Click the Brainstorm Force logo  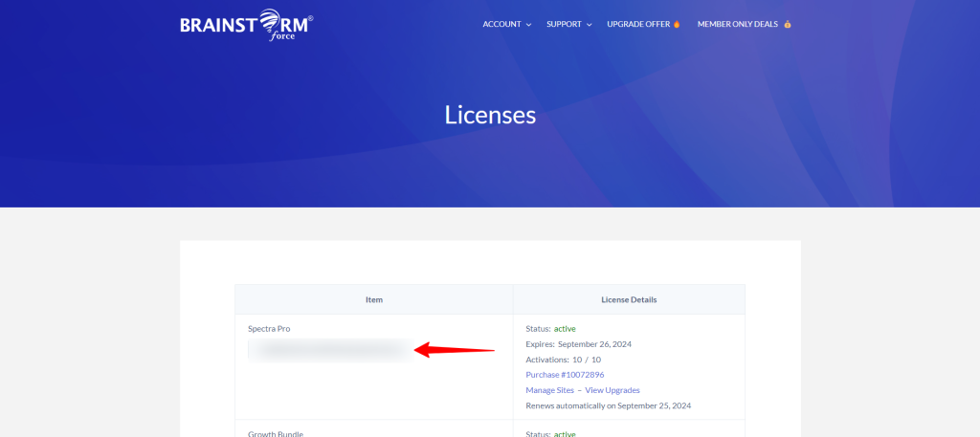[x=246, y=24]
